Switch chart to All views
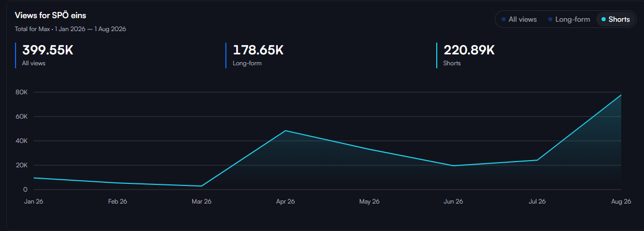This screenshot has height=231, width=644. pos(519,19)
